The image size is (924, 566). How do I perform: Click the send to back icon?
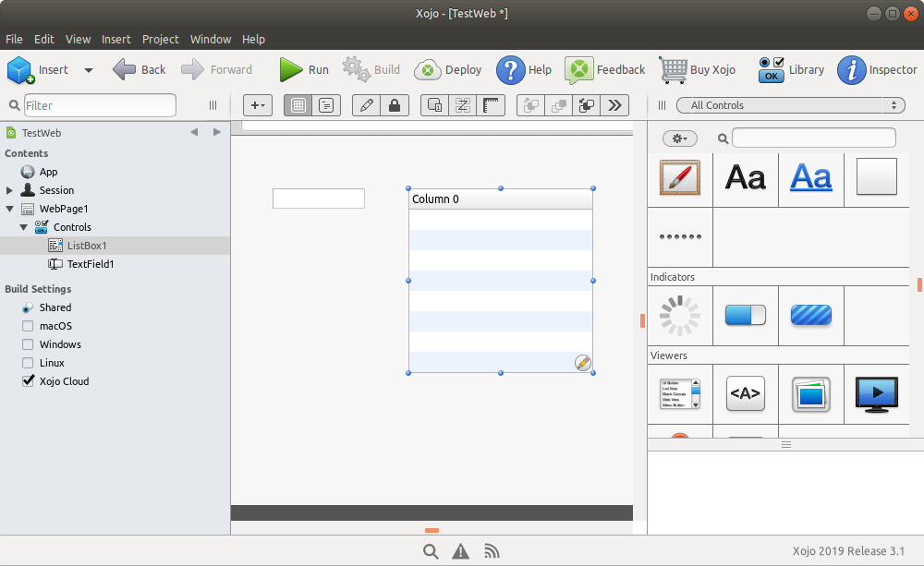click(x=587, y=105)
